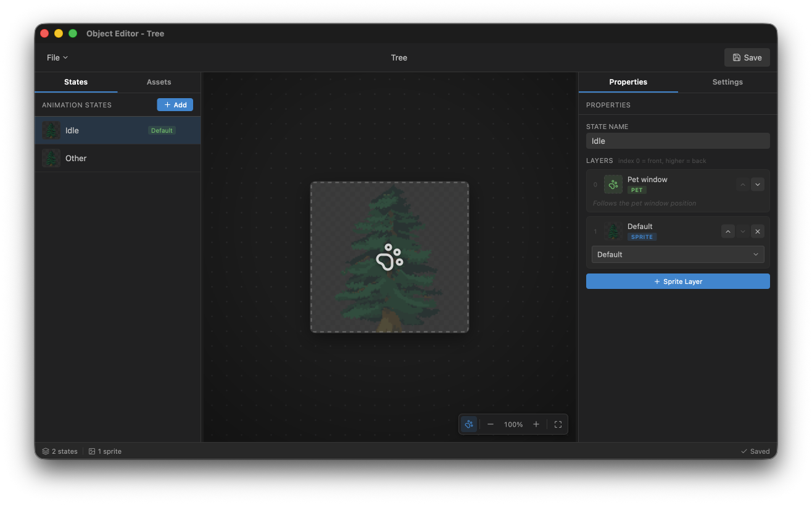Click the Idle state tree thumbnail

pyautogui.click(x=51, y=130)
